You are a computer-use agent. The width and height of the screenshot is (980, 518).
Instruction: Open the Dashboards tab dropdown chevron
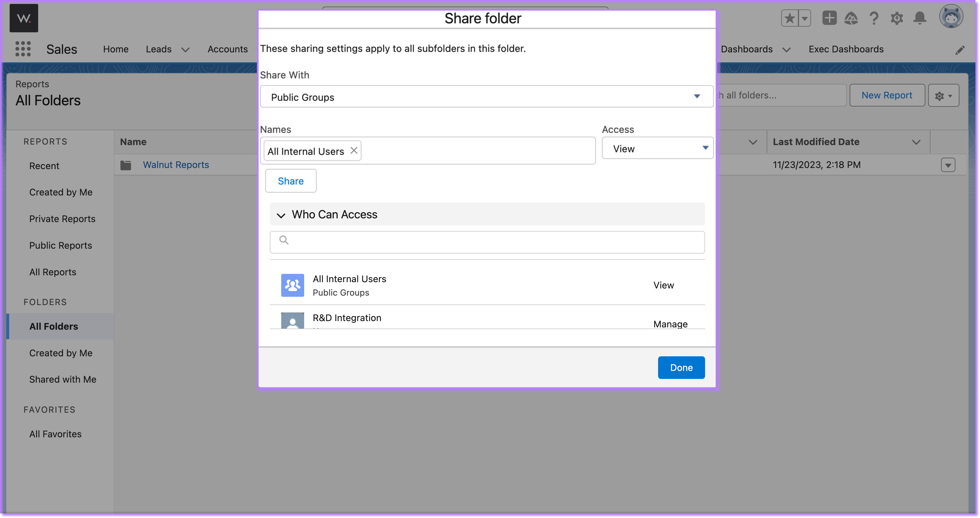787,50
